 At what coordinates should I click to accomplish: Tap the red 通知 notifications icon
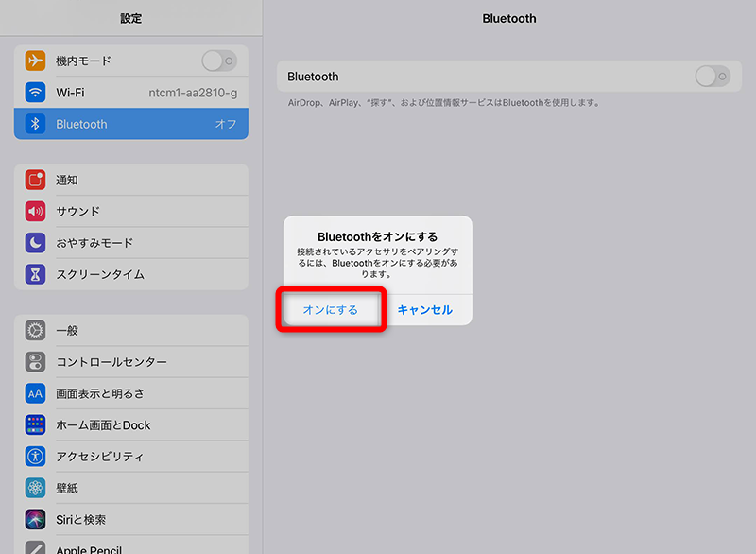click(35, 180)
